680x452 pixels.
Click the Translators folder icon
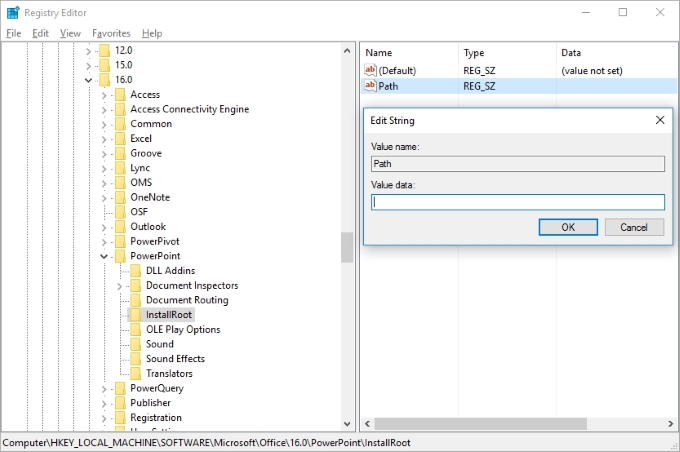click(x=135, y=373)
